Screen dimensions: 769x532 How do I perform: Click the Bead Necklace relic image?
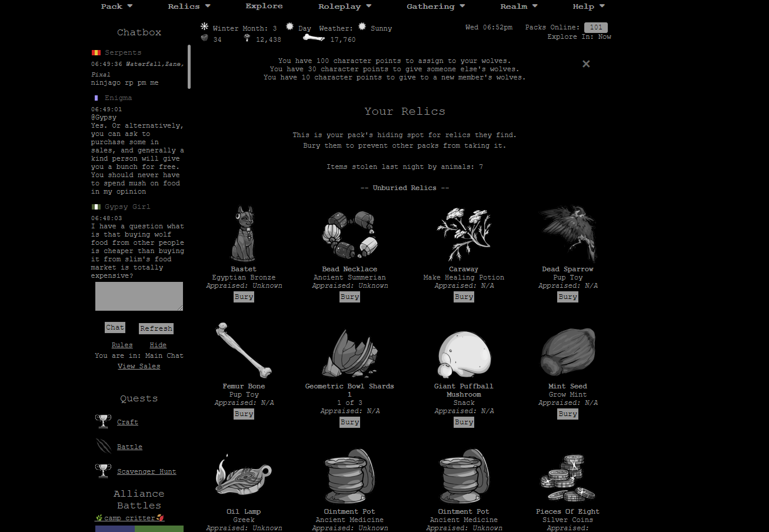349,234
